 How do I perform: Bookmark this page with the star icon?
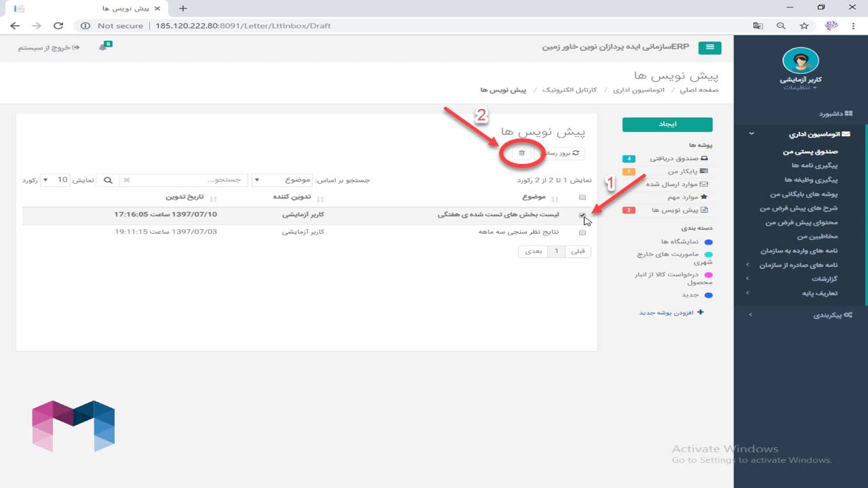[804, 26]
